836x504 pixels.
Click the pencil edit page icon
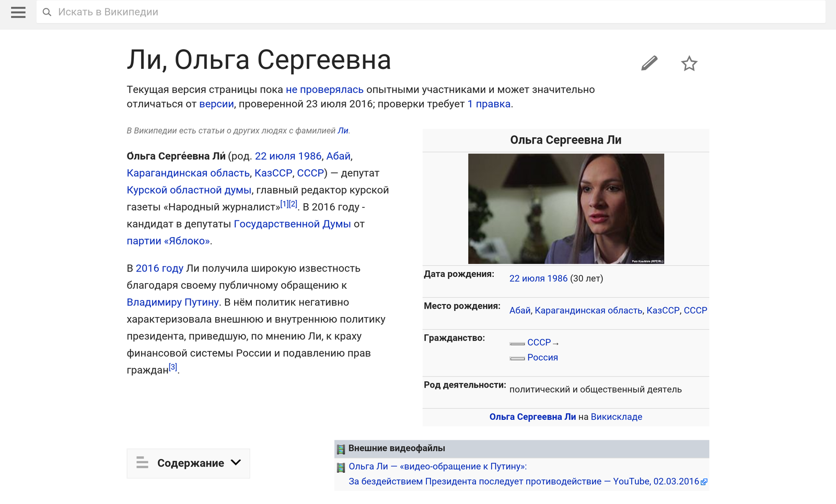coord(649,63)
